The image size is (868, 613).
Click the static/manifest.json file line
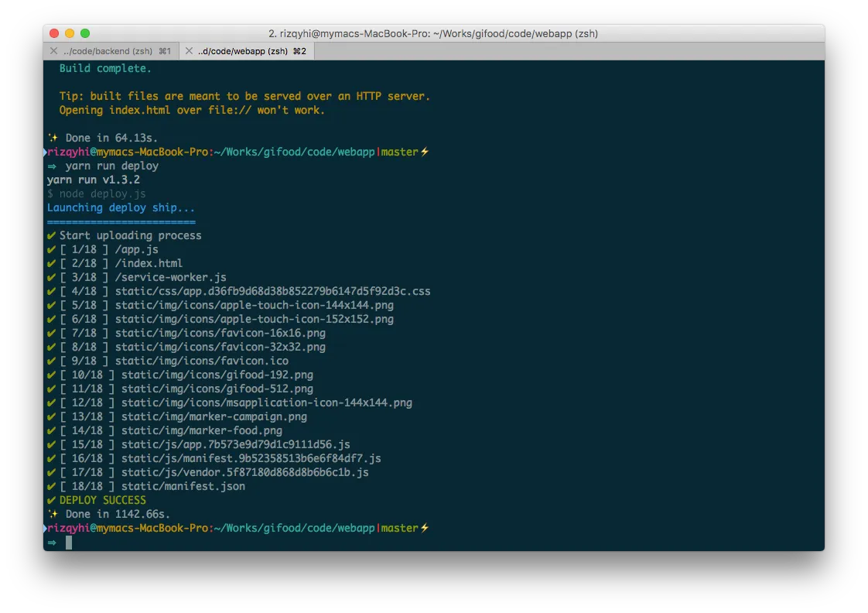click(x=183, y=487)
